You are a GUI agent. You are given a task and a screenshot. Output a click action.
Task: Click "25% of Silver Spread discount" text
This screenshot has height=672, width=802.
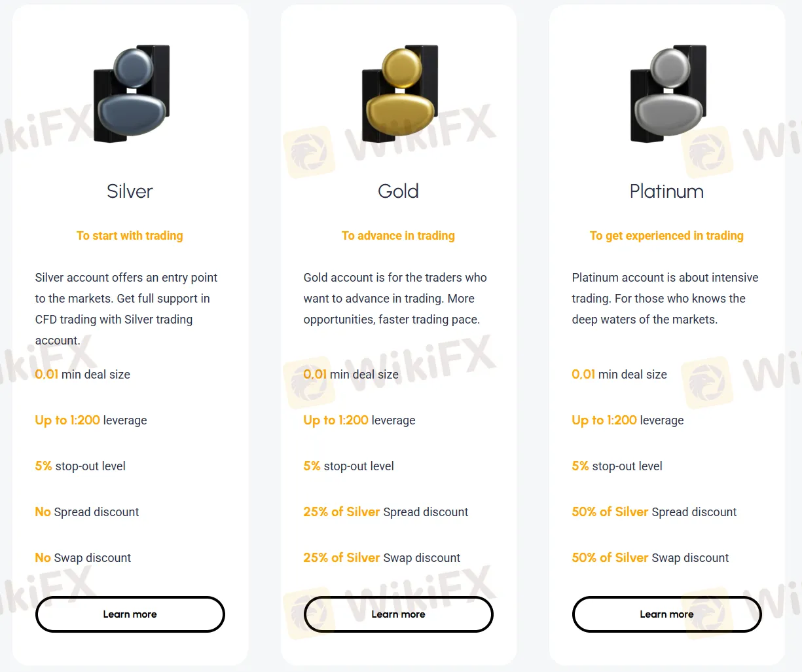[386, 512]
